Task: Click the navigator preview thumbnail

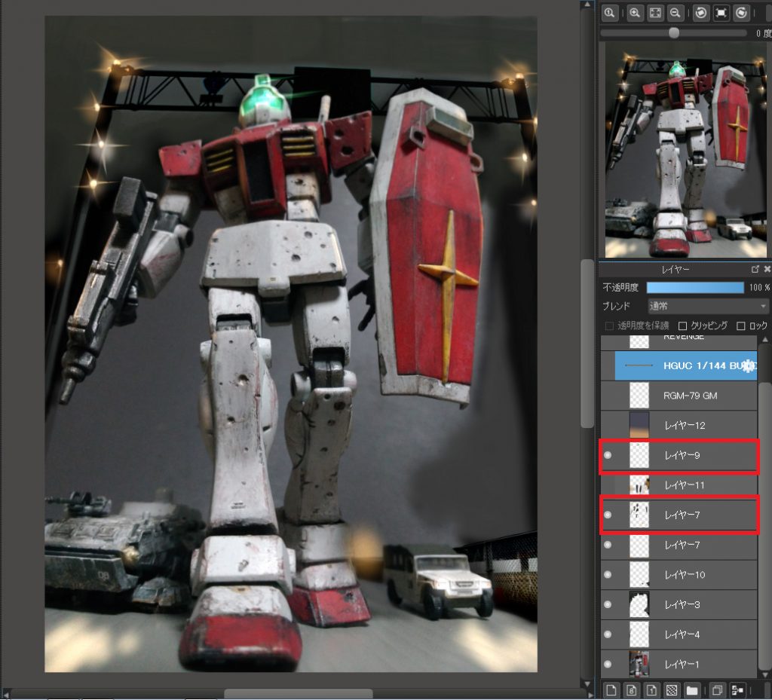Action: coord(685,149)
